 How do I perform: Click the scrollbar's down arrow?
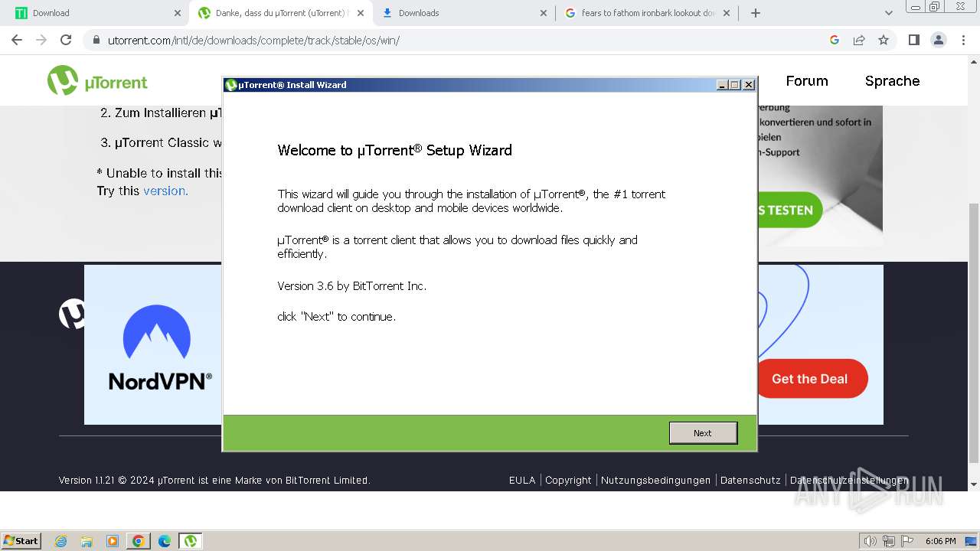(974, 484)
